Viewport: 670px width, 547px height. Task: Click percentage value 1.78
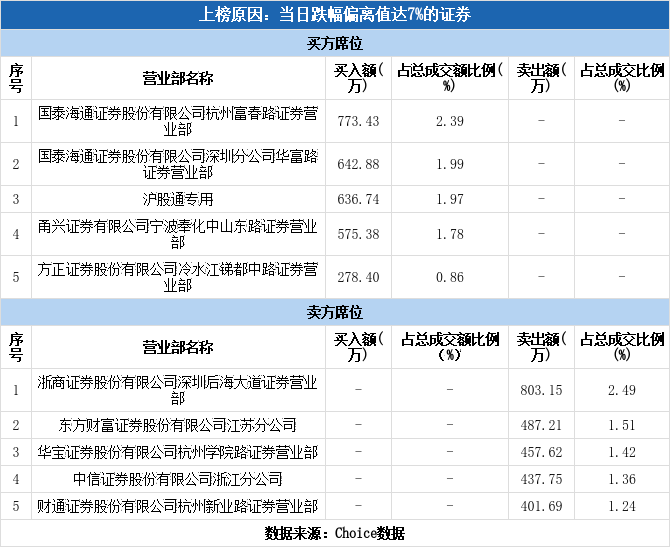[x=450, y=234]
